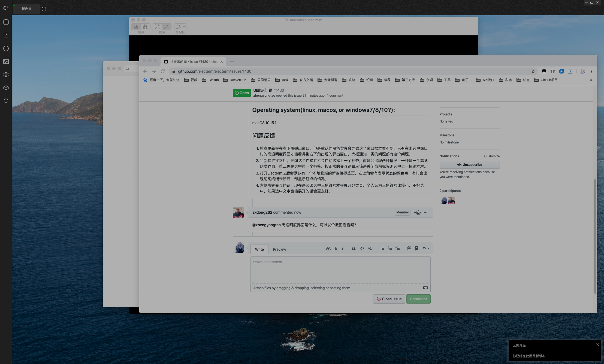
Task: Show hidden bookmarks overflow chevron
Action: [x=591, y=80]
